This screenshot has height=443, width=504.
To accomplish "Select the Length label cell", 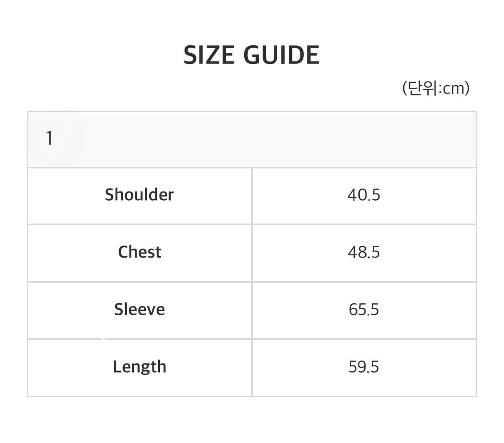I will [x=139, y=367].
